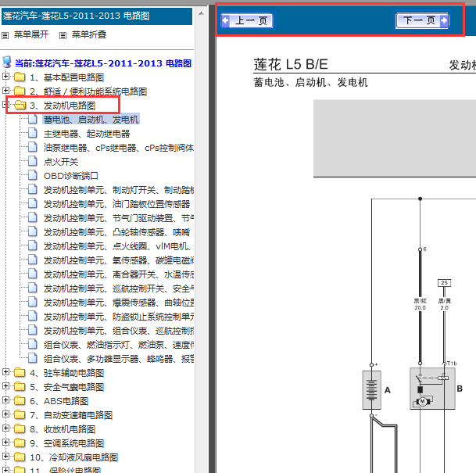Click folder icon of 4、驻车辅助电路图
Viewport: 476px width, 473px height.
click(x=20, y=372)
